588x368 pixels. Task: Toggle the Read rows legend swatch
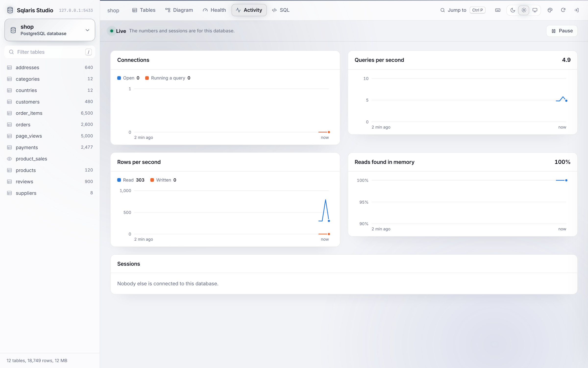point(119,180)
